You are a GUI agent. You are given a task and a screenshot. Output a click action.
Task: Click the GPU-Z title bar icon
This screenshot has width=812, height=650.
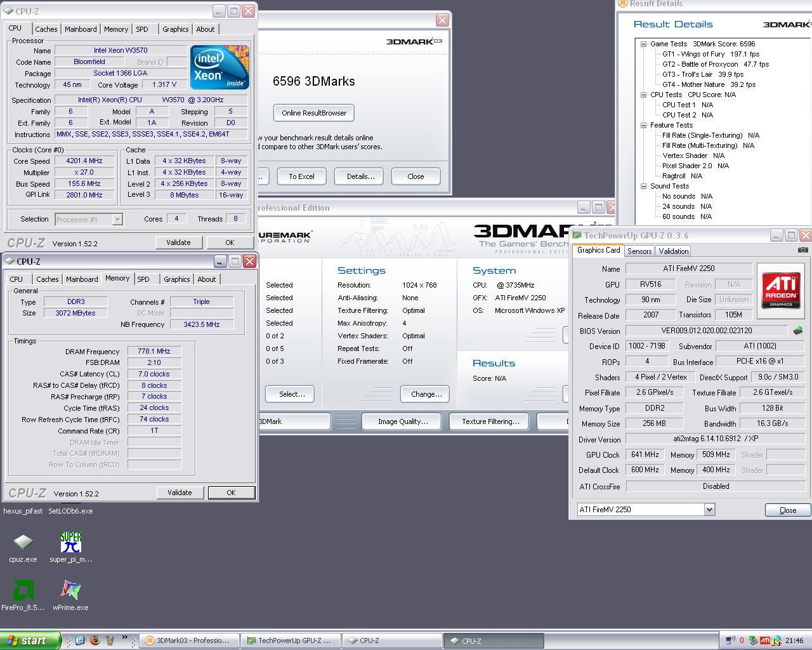click(577, 235)
